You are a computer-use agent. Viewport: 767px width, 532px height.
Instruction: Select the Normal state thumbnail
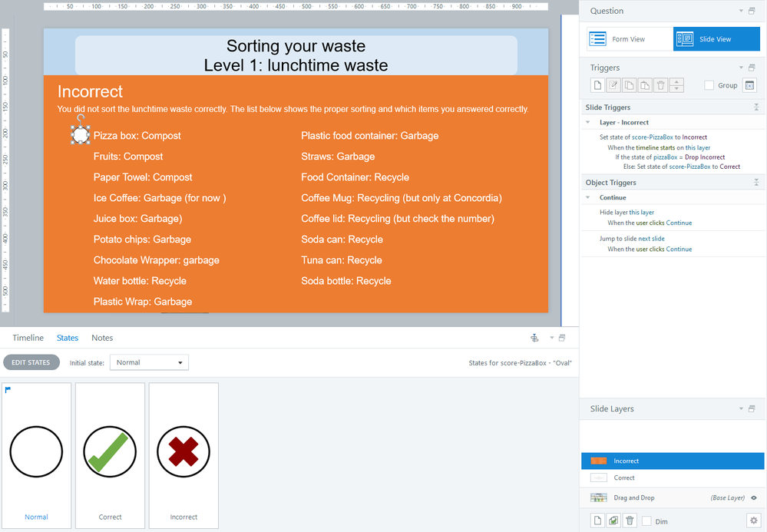pos(36,455)
